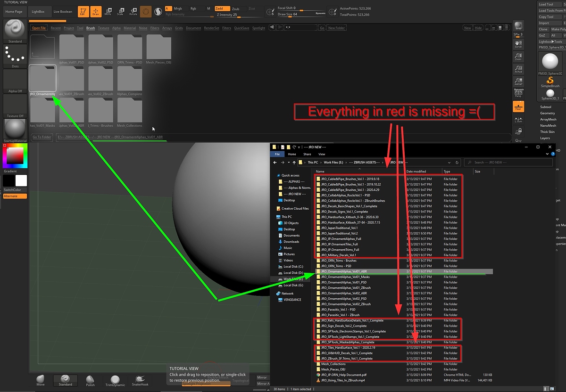Expand the NanoMesh palette section
Viewport: 566px width, 392px height.
(548, 125)
